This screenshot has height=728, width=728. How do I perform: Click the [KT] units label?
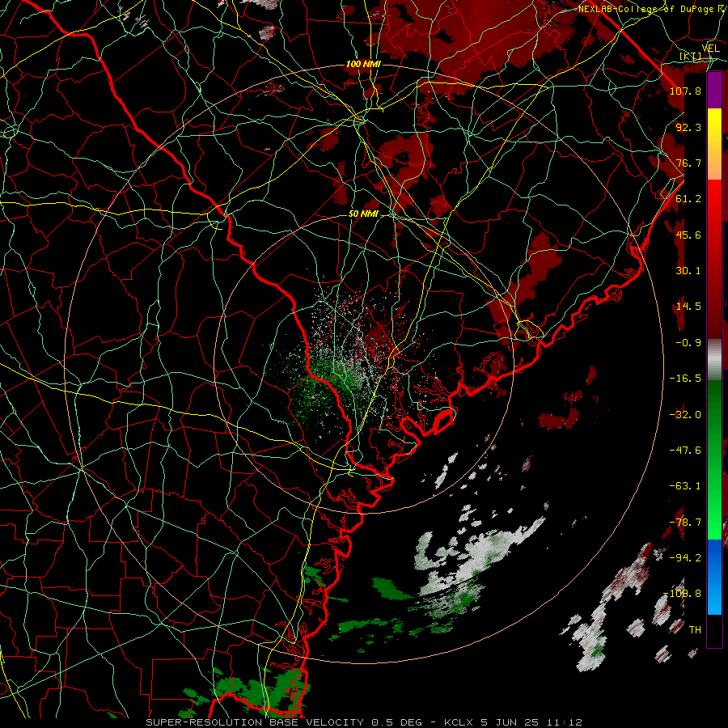tap(691, 56)
